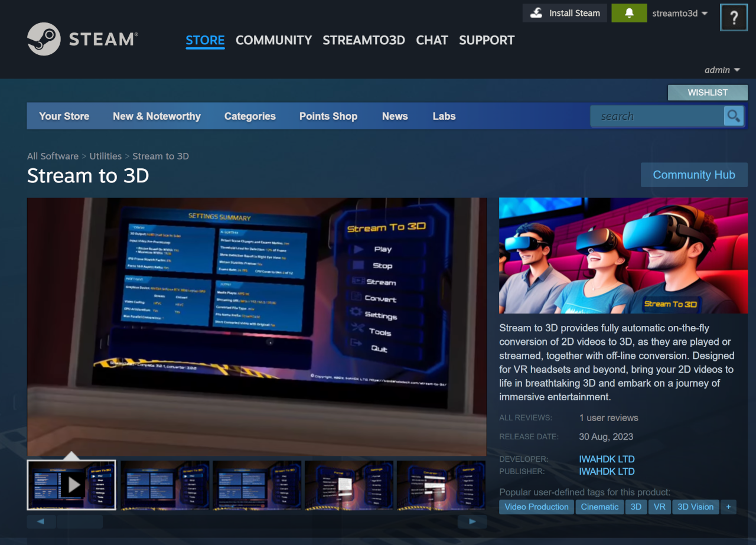Open notifications with the green bell icon
The height and width of the screenshot is (545, 756).
(x=629, y=12)
